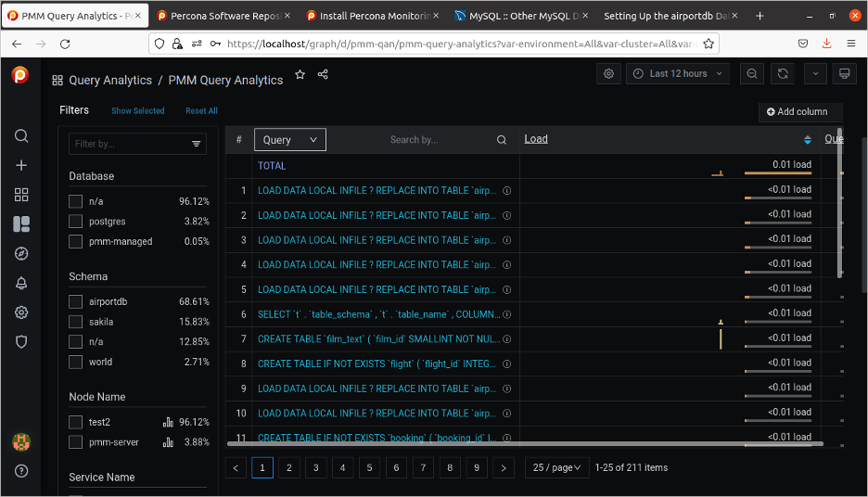
Task: Open the Dashboards grid icon in sidebar
Action: [x=21, y=195]
